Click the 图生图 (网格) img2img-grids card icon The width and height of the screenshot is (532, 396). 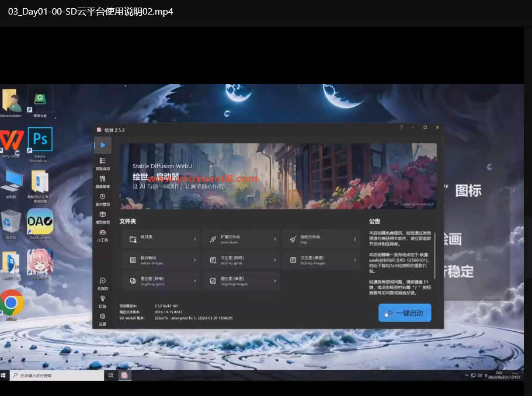tap(133, 280)
